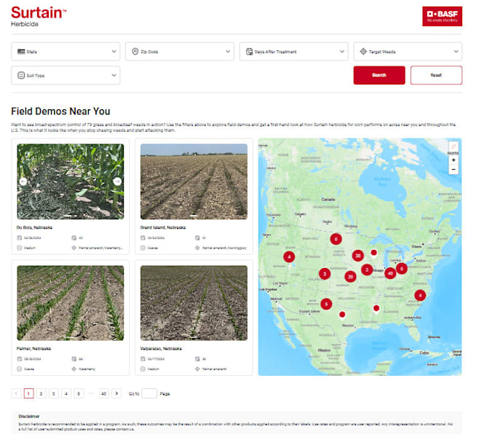Open the Soil Type dropdown

tap(66, 75)
